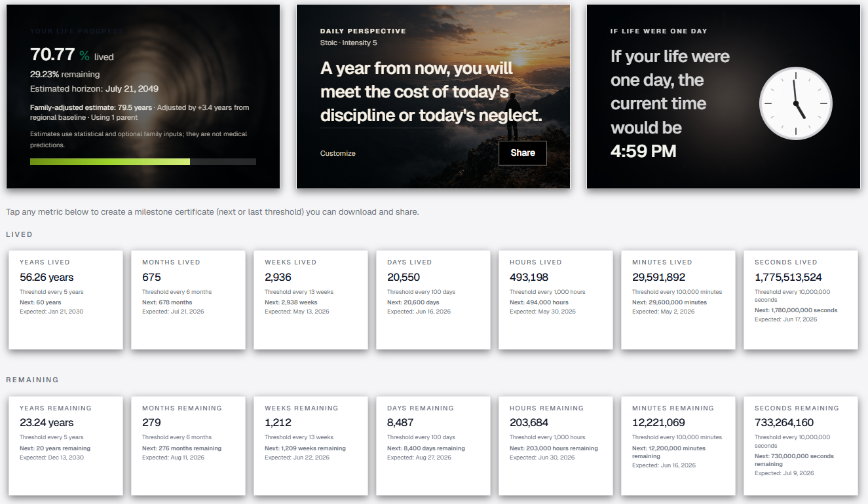The image size is (868, 504).
Task: Click 'Next: 203,000 hours remaining' text
Action: pyautogui.click(x=554, y=448)
